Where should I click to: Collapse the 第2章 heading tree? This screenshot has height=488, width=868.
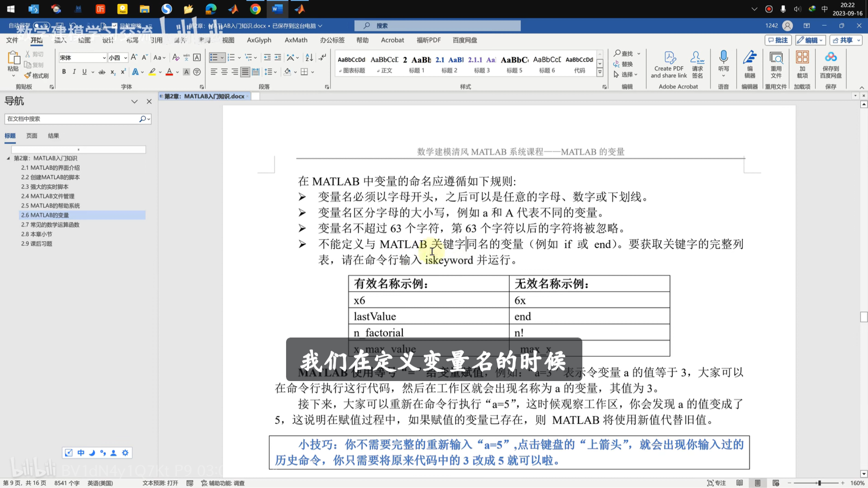point(8,158)
